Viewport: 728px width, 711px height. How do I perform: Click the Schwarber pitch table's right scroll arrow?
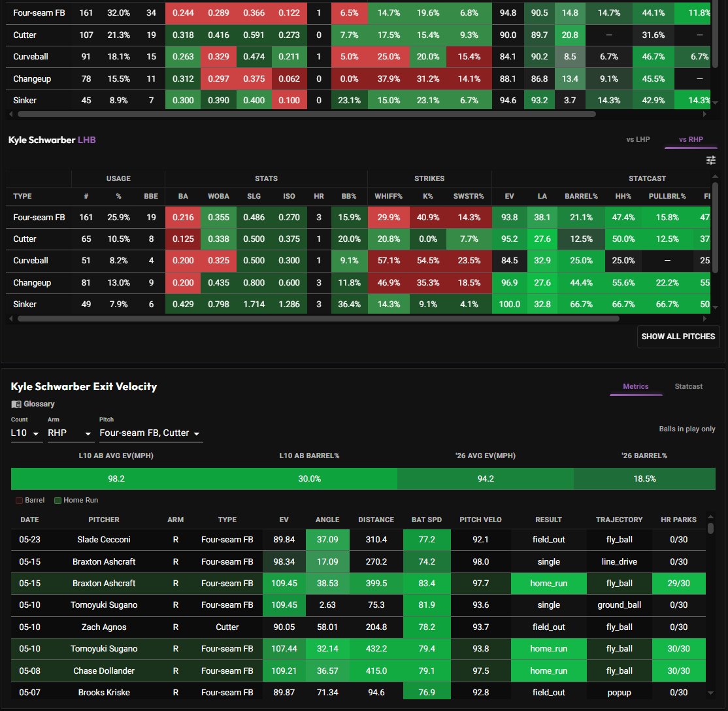pos(704,319)
